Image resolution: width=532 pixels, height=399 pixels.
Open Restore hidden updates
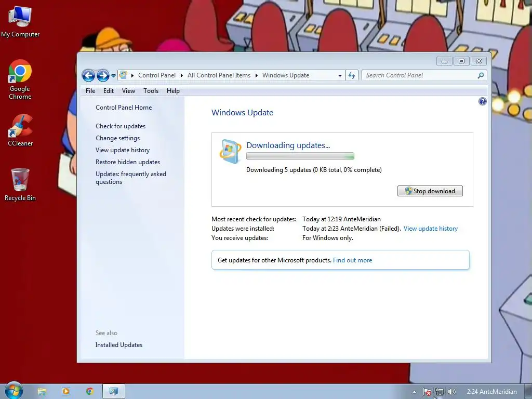tap(128, 162)
